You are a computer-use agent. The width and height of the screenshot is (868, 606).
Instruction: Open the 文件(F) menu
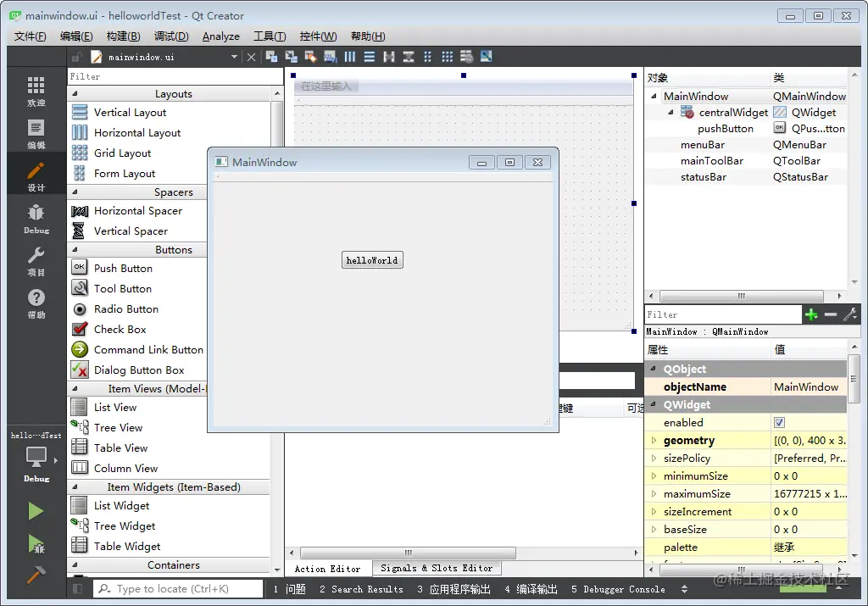coord(30,36)
